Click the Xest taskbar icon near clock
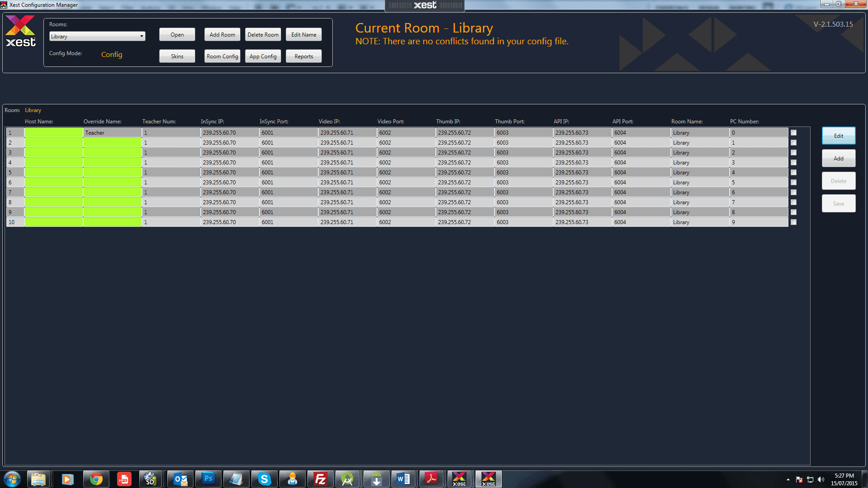 click(x=488, y=479)
